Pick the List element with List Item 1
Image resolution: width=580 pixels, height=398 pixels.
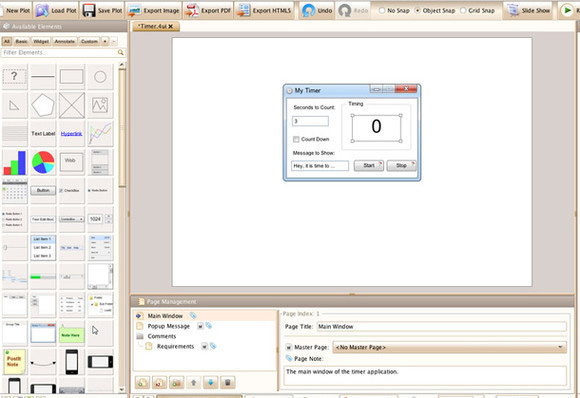43,247
